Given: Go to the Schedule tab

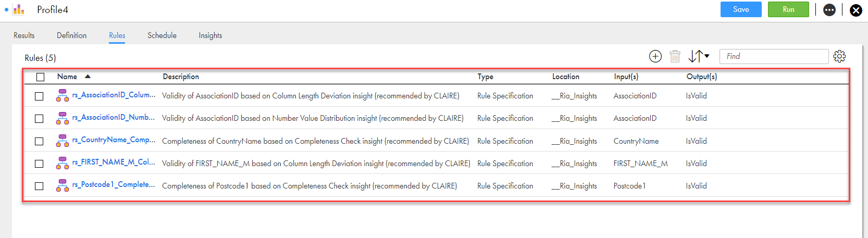Looking at the screenshot, I should click(162, 35).
